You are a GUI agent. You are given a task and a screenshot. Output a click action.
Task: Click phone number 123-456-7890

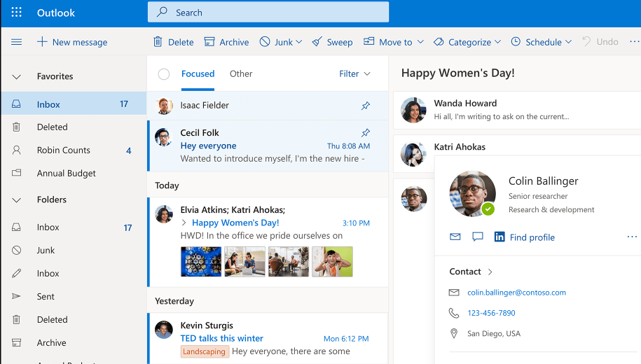point(491,313)
